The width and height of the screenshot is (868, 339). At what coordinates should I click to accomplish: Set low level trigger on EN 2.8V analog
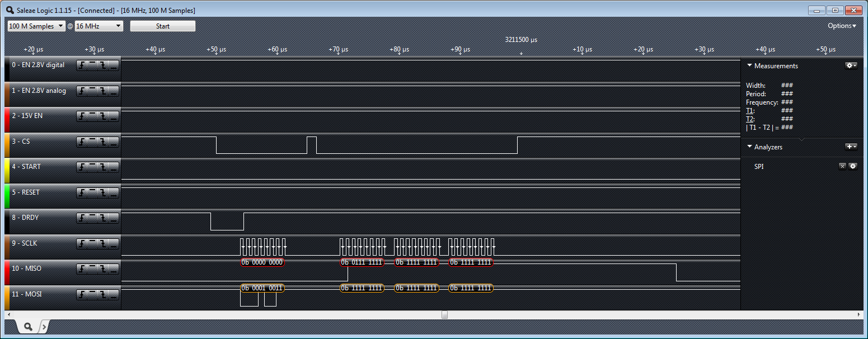[114, 91]
